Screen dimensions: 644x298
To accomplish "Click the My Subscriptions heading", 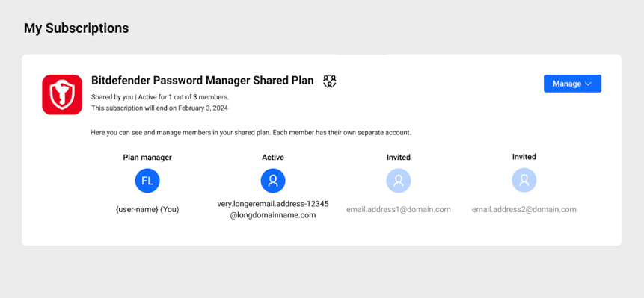I will (x=76, y=28).
